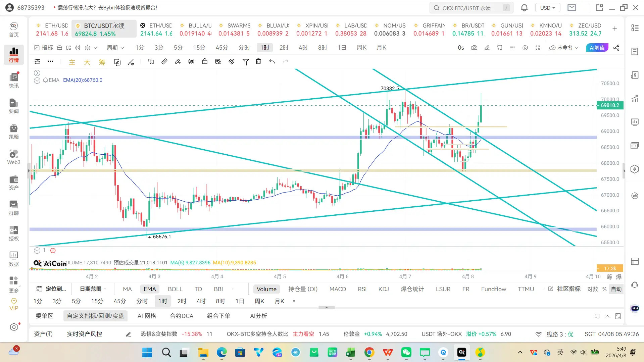
Task: Expand the bottom panel with the up chevron
Action: click(x=607, y=316)
